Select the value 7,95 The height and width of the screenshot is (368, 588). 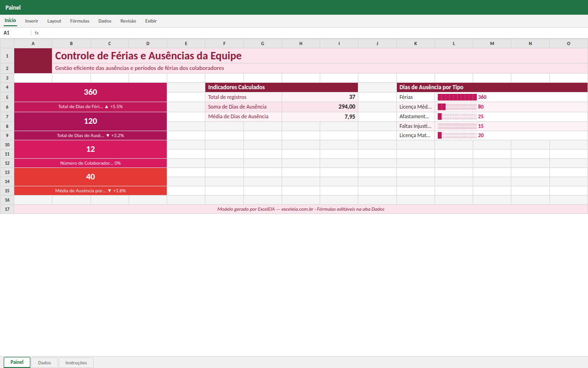(x=320, y=117)
